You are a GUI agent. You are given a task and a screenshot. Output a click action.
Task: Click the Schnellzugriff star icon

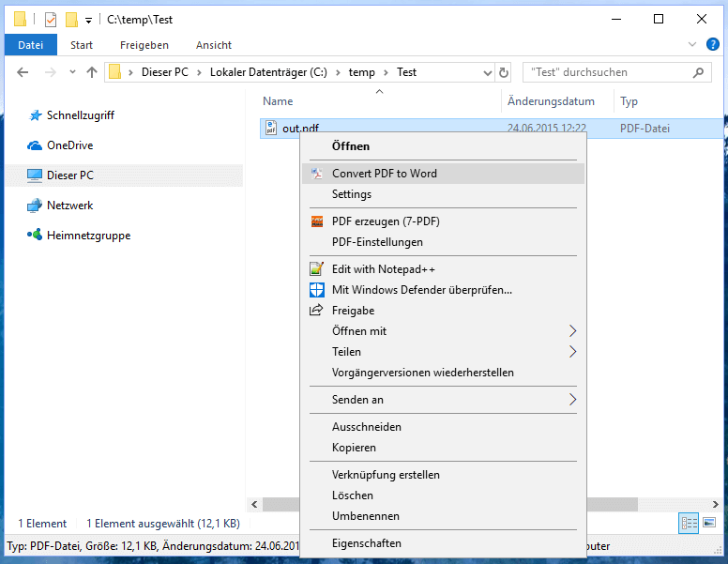(x=35, y=115)
